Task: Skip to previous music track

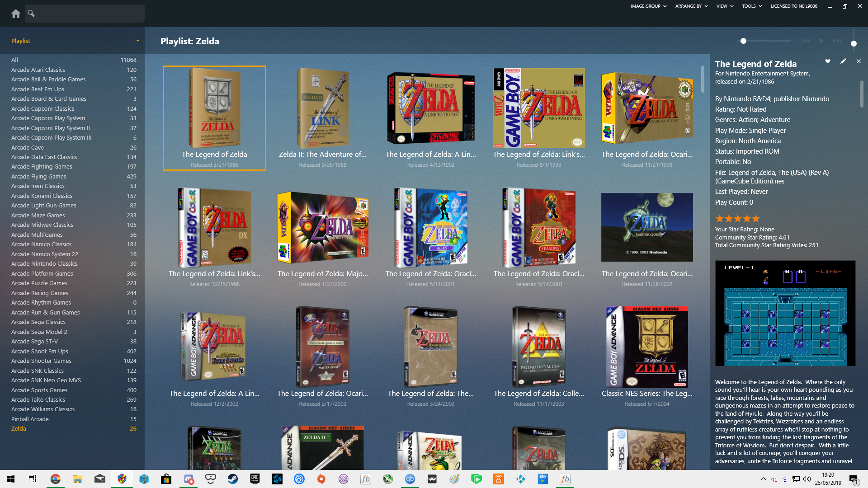Action: click(x=806, y=41)
